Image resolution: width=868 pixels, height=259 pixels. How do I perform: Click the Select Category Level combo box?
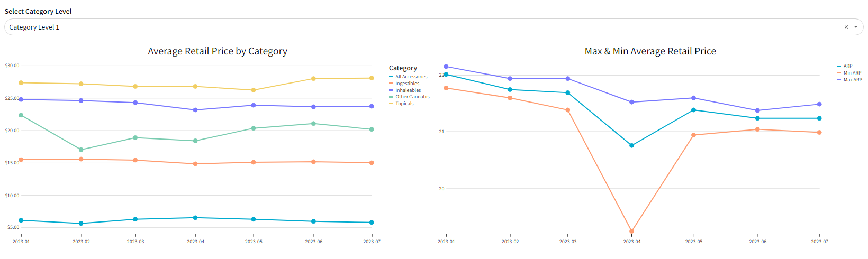[423, 27]
